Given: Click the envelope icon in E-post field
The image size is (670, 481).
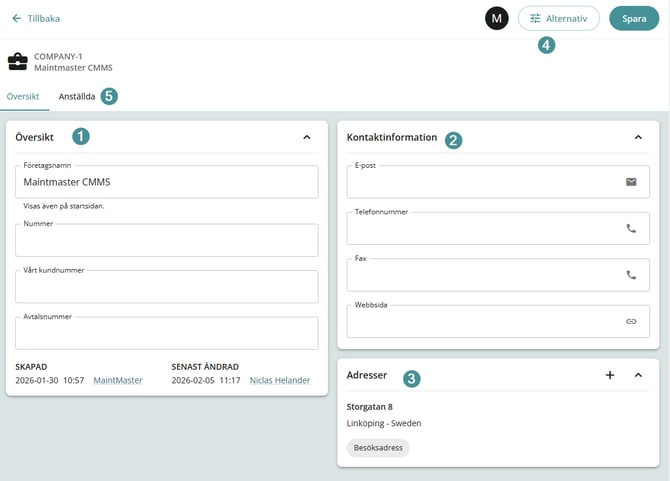Looking at the screenshot, I should (631, 182).
